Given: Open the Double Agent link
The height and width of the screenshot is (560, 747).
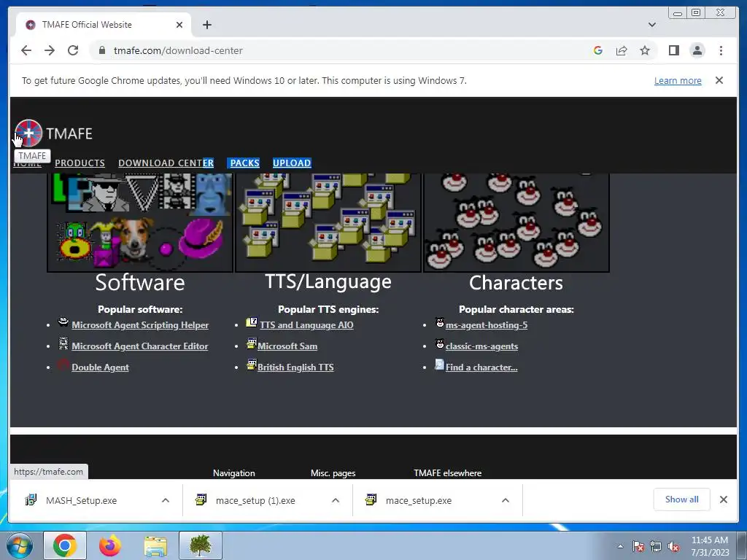Looking at the screenshot, I should coord(100,367).
